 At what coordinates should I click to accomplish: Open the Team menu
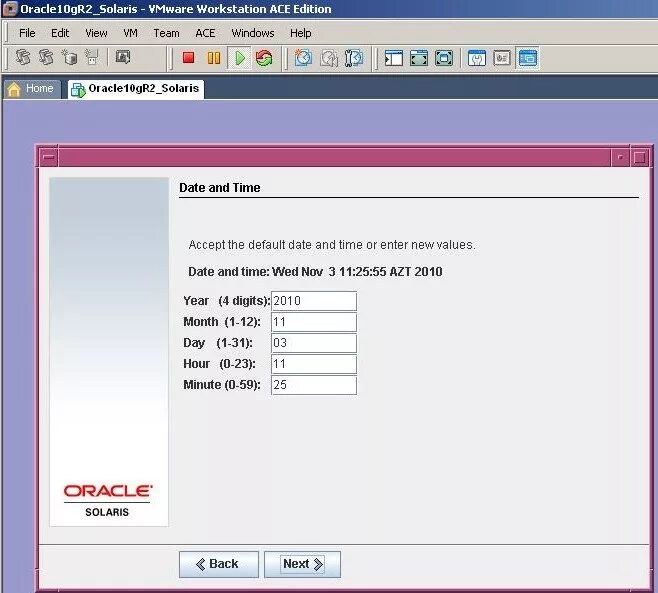[x=166, y=33]
